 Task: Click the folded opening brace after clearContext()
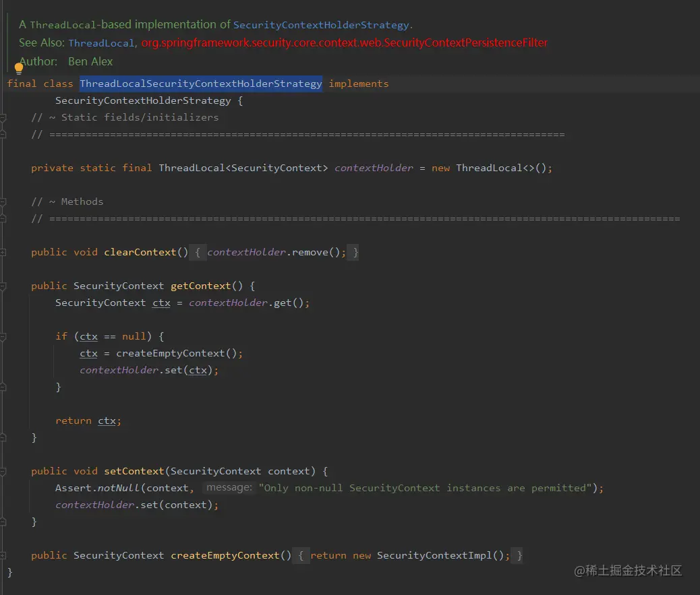[198, 253]
